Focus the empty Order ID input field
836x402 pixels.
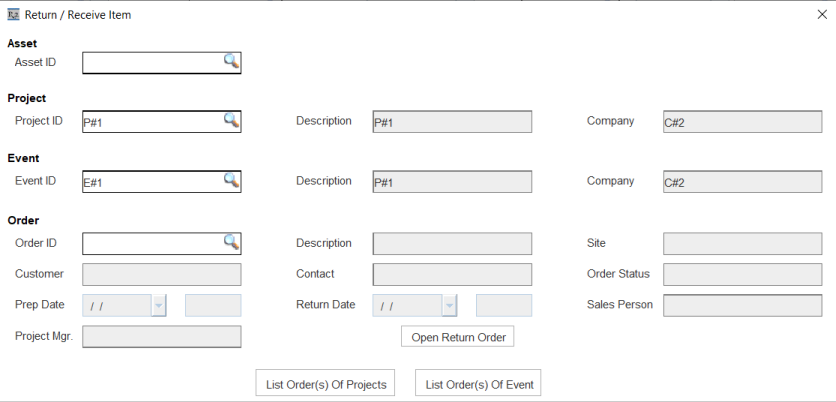click(x=153, y=244)
